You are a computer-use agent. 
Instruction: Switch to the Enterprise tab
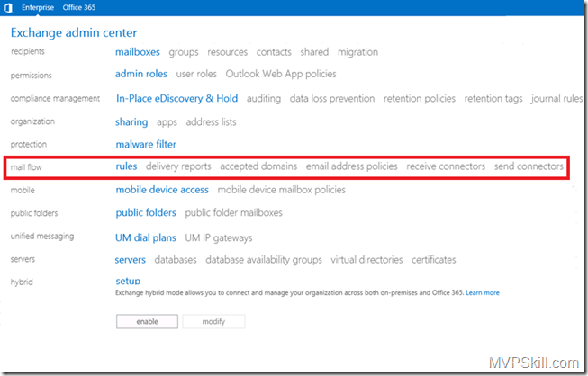[x=38, y=7]
